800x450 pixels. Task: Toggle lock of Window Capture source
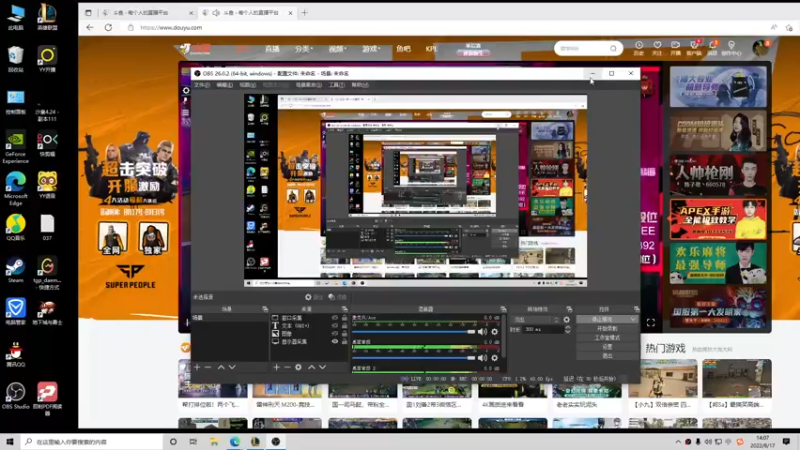pos(344,317)
